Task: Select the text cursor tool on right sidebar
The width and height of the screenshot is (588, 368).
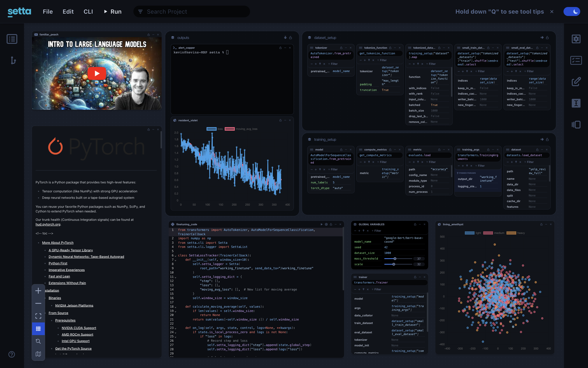Action: click(576, 103)
